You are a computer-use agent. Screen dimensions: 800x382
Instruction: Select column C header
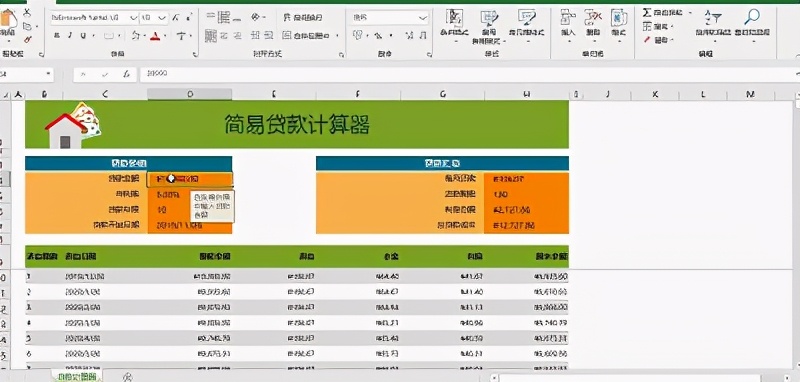tap(105, 94)
